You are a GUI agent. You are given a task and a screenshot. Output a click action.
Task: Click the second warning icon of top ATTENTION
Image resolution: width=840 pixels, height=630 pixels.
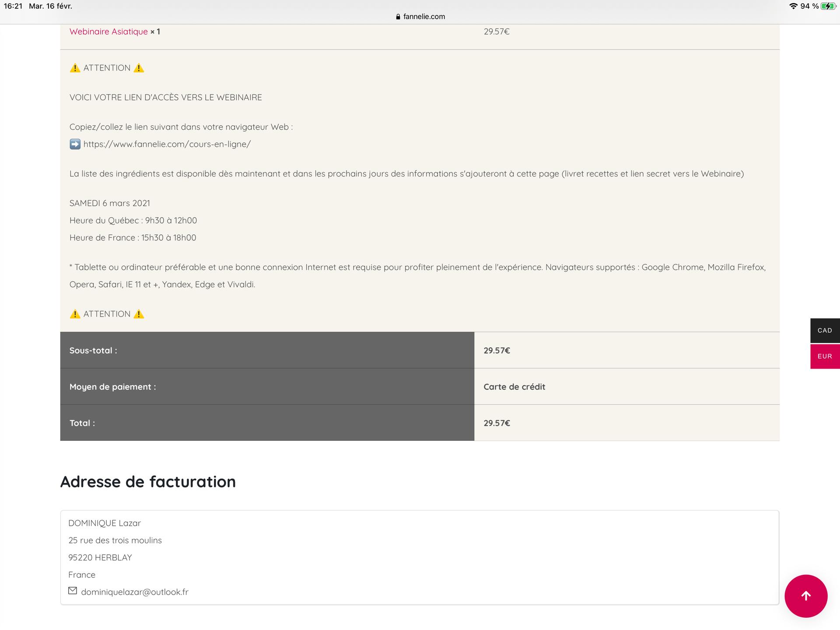(x=139, y=68)
